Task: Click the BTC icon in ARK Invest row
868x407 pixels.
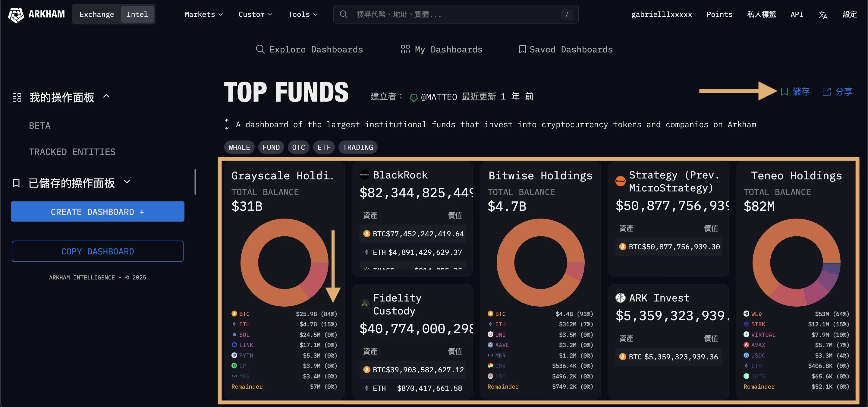Action: click(623, 357)
